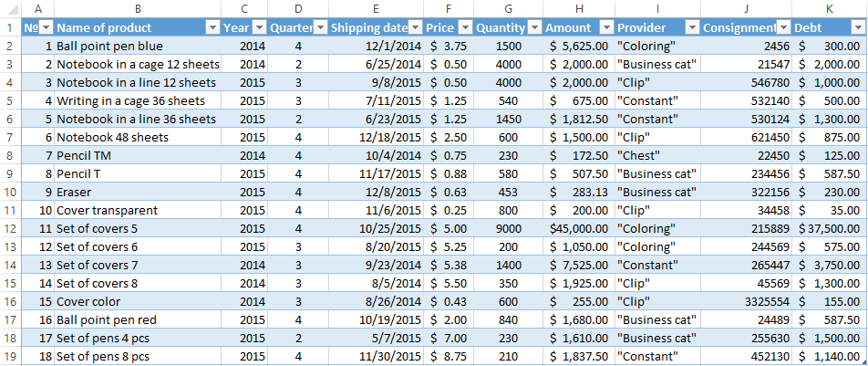
Task: Expand the Shipping date filter arrow
Action: (x=415, y=28)
